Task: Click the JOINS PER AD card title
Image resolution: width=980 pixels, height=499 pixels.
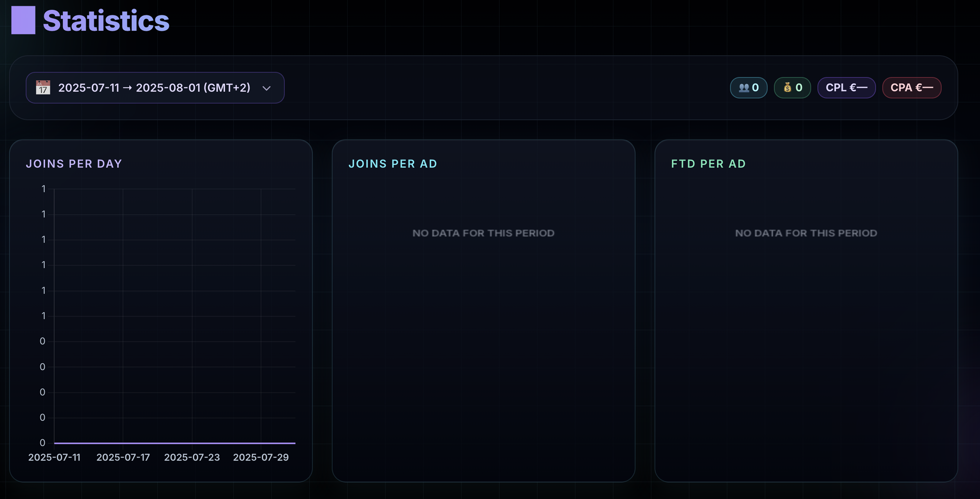Action: [x=393, y=164]
